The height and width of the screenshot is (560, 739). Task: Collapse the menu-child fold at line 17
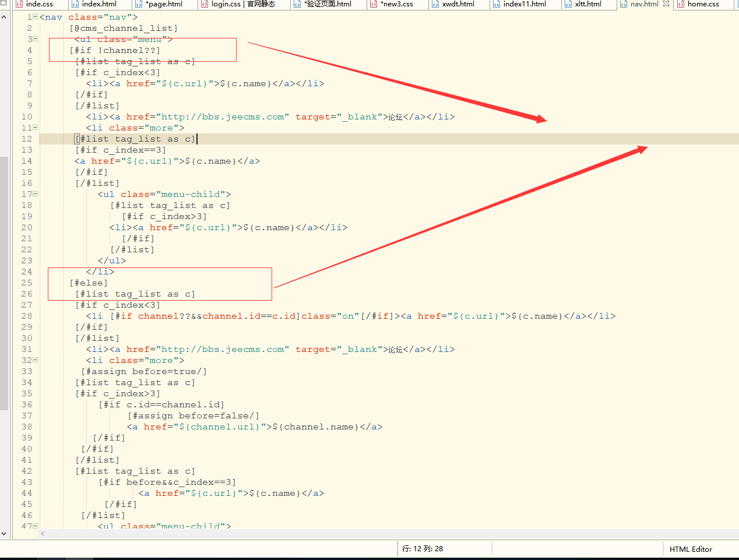pos(36,194)
